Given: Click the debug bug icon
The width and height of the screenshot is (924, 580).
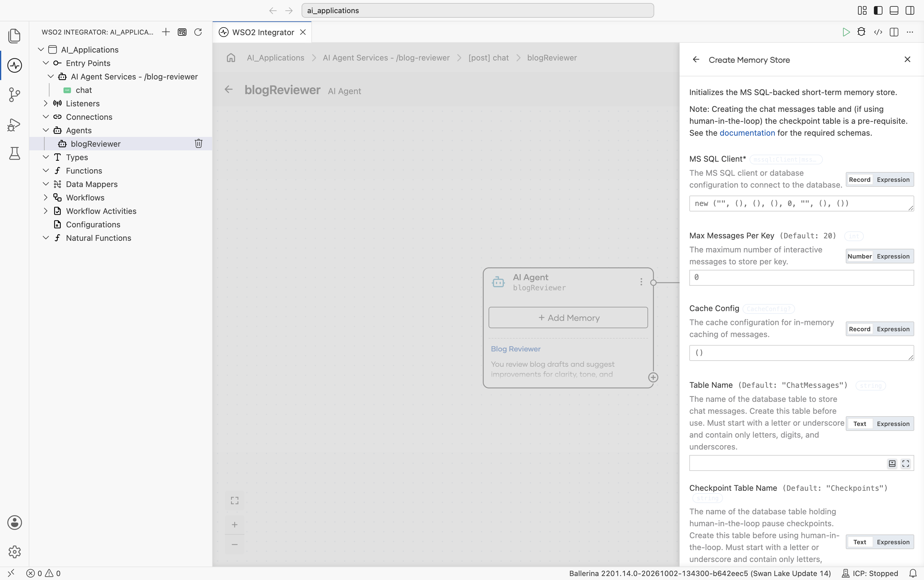Looking at the screenshot, I should click(861, 32).
